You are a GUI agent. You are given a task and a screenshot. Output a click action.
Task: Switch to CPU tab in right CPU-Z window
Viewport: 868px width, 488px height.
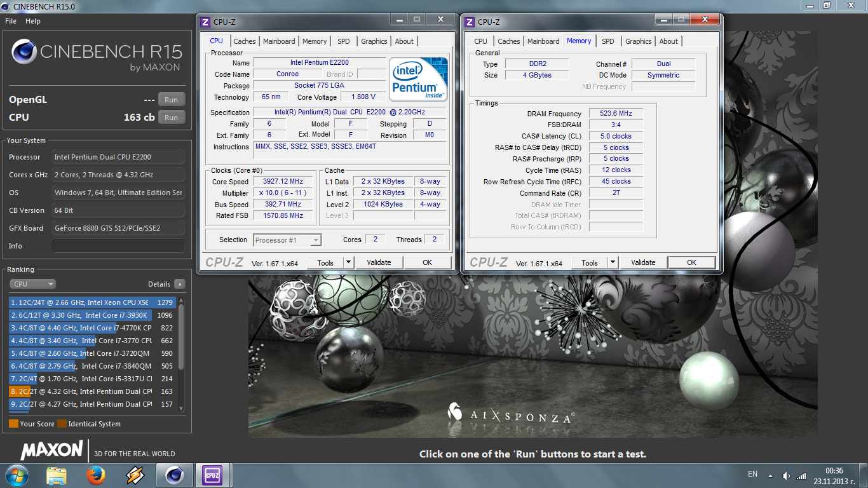click(x=481, y=41)
